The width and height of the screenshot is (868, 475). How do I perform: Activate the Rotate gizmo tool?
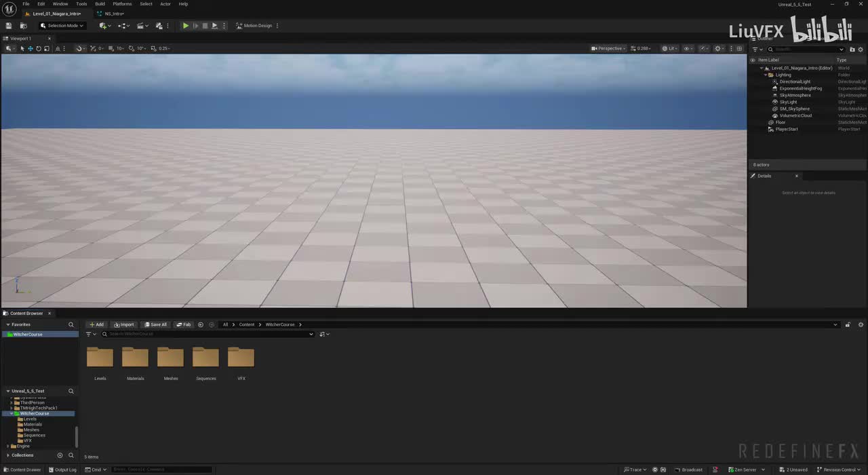pos(38,48)
